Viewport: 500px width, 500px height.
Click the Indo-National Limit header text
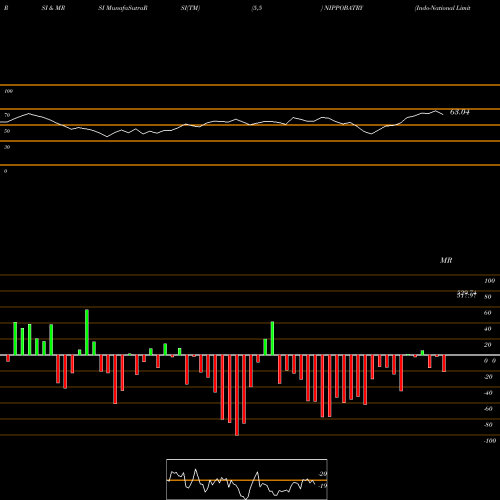443,8
